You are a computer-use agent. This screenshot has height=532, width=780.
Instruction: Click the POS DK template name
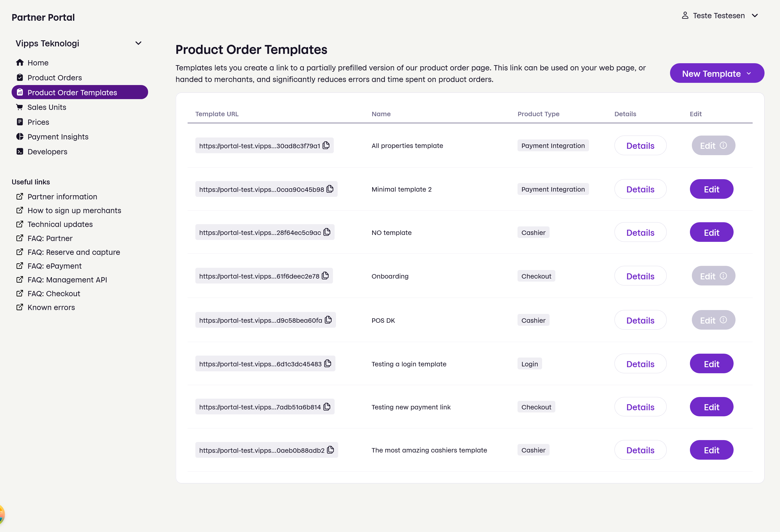(383, 320)
